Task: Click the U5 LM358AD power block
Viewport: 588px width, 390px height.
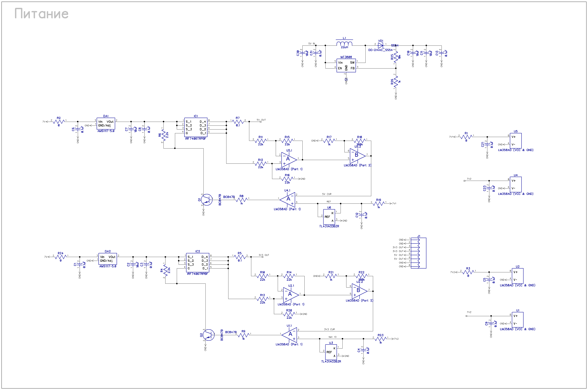Action: [515, 140]
